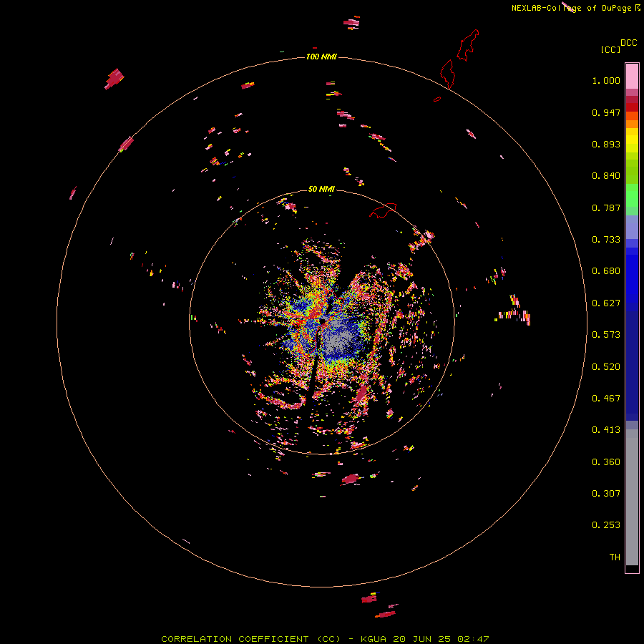Click the 0.680 color scale value
This screenshot has height=644, width=644.
tap(606, 271)
